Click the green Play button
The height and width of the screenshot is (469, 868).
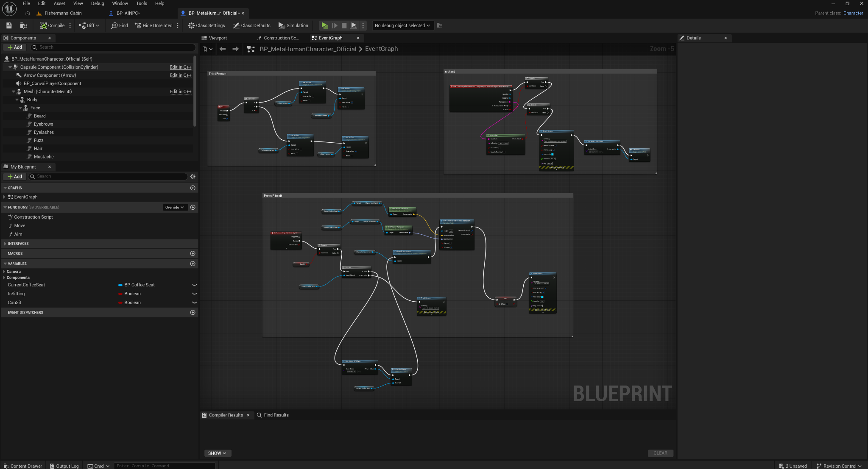(x=324, y=25)
